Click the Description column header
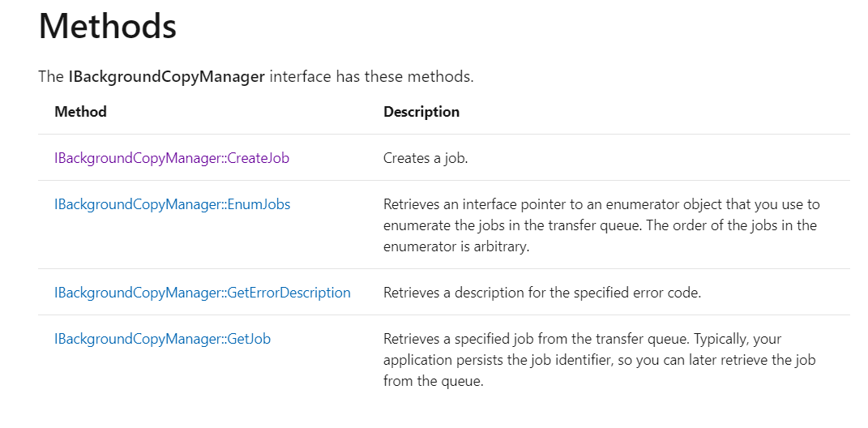The height and width of the screenshot is (428, 868). (x=421, y=112)
